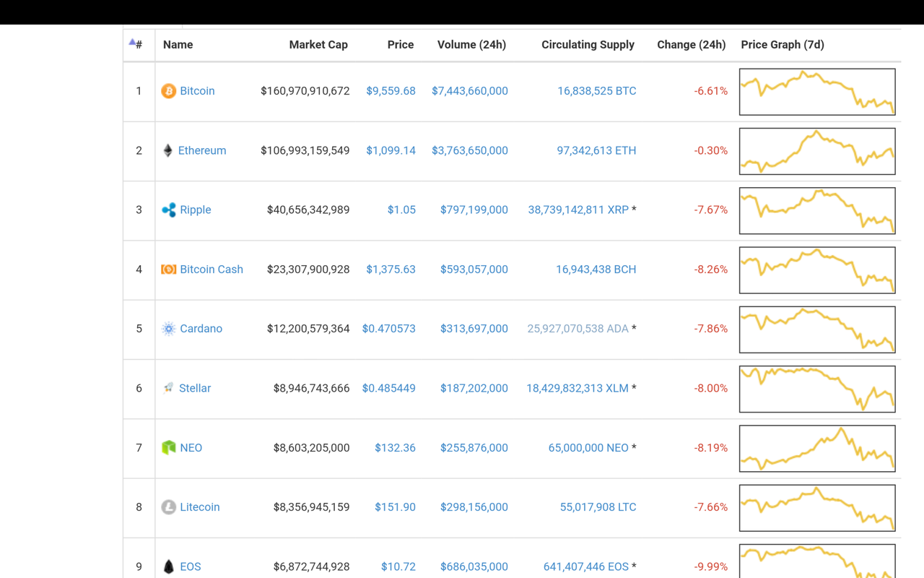Screen dimensions: 924x578
Task: Click Ripple price $1.05
Action: (x=401, y=210)
